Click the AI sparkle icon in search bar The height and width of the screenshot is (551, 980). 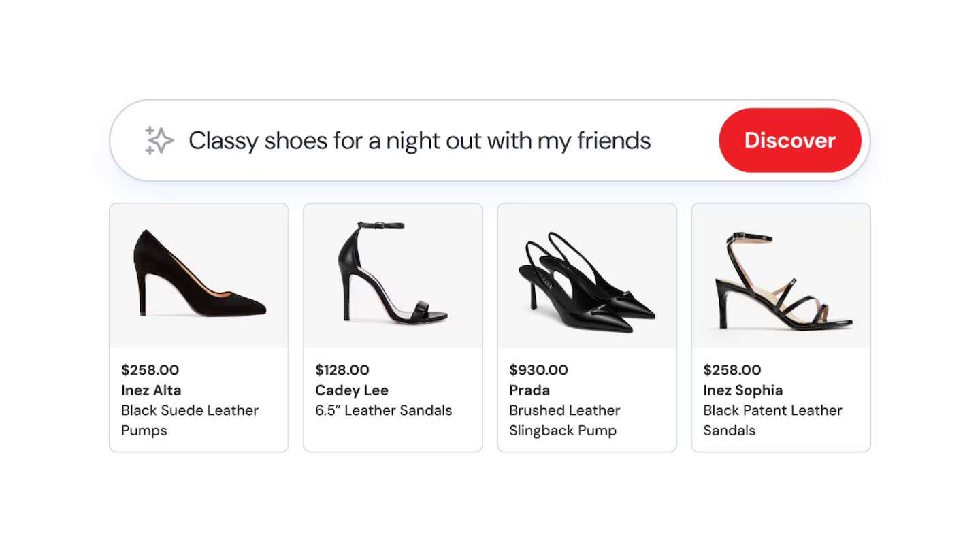[159, 140]
